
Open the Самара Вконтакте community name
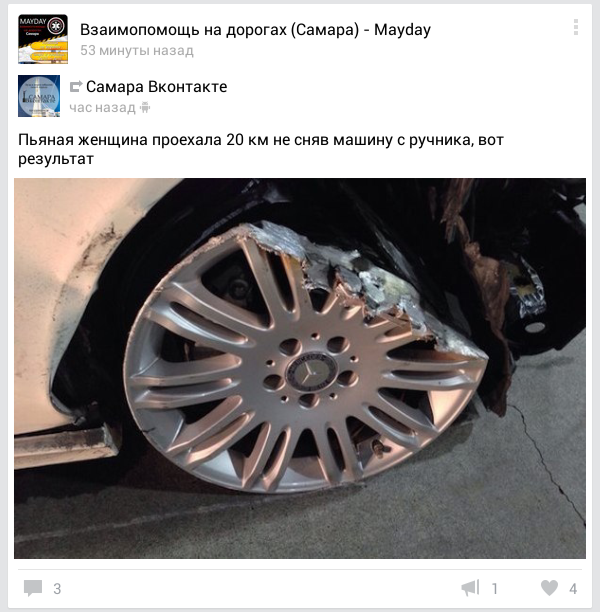pyautogui.click(x=157, y=87)
